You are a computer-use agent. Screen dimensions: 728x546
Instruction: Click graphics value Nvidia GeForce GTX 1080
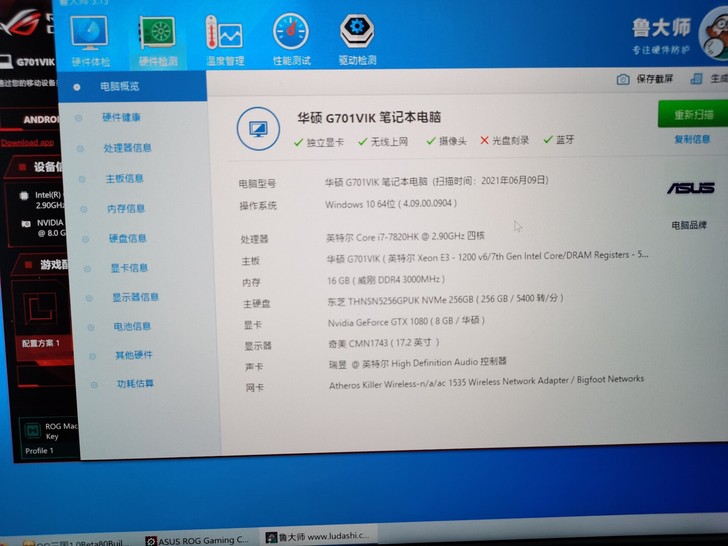(x=406, y=322)
